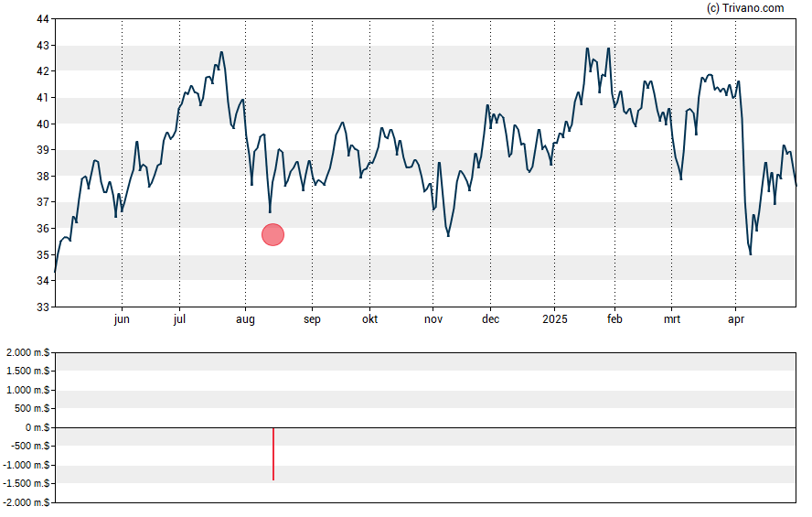Click the '1.500 m.$' axis label
The height and width of the screenshot is (517, 812).
28,371
